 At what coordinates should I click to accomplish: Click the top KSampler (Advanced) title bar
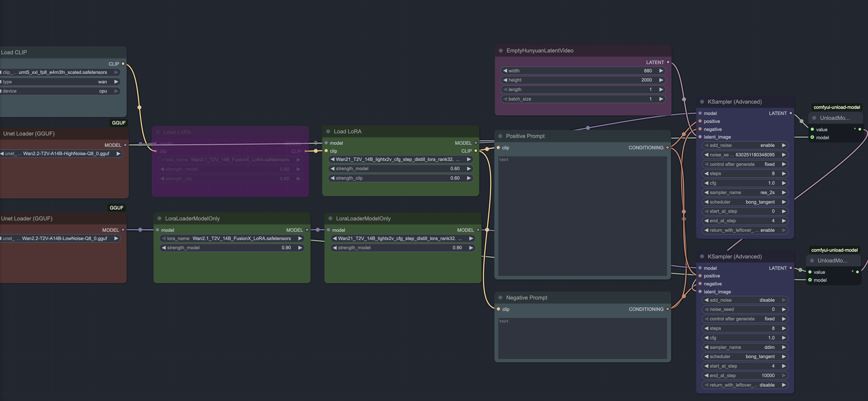734,102
